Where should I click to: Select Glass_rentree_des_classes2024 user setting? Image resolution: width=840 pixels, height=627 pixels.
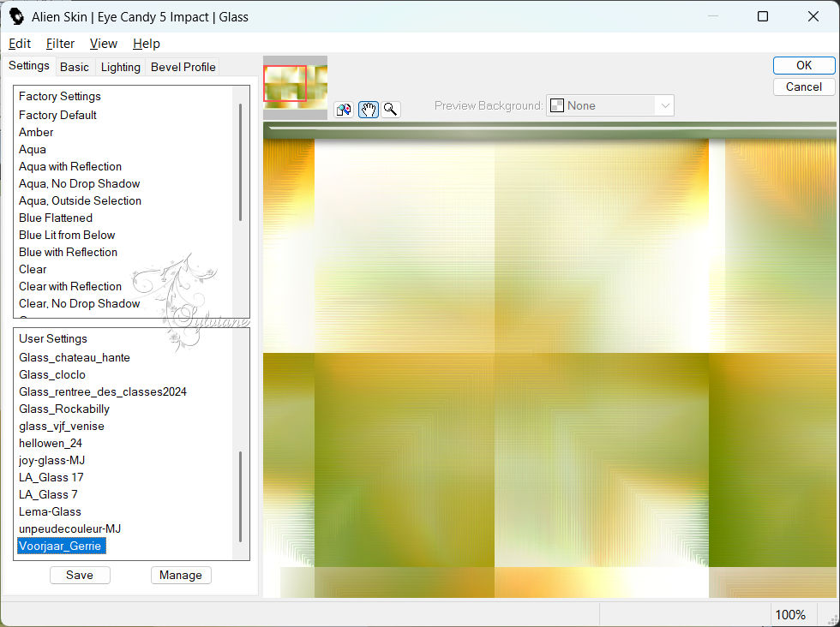[103, 392]
